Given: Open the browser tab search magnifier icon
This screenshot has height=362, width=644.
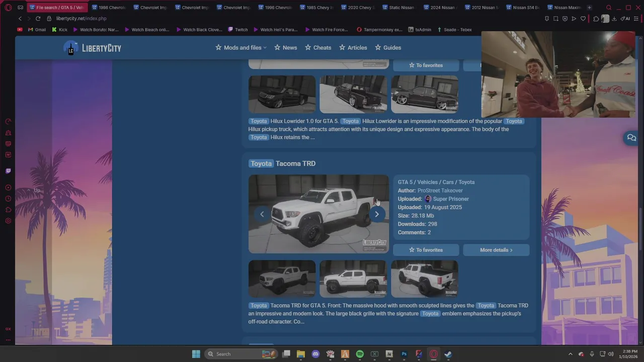Looking at the screenshot, I should tap(609, 8).
